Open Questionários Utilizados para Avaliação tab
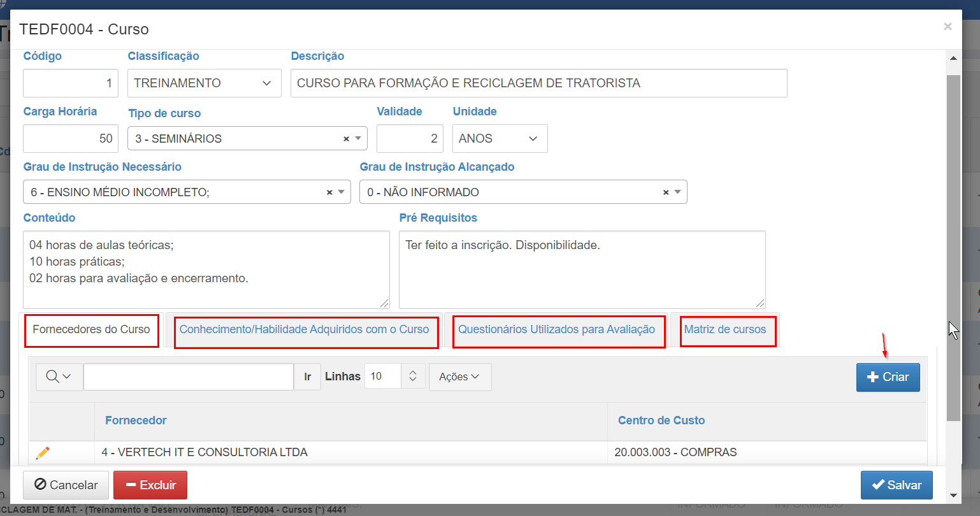This screenshot has height=516, width=980. pos(556,330)
